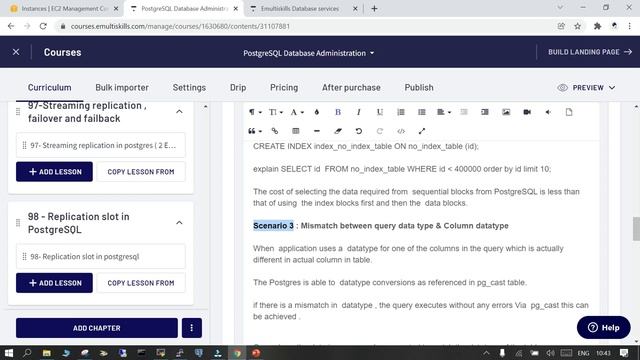Open the Drip tab
Image resolution: width=640 pixels, height=360 pixels.
tap(238, 87)
